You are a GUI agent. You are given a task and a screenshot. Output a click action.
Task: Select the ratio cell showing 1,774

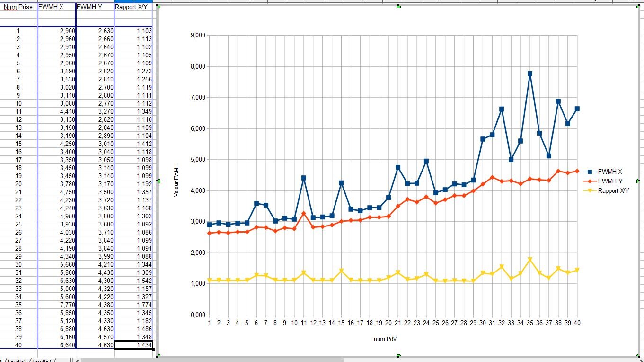click(x=133, y=305)
